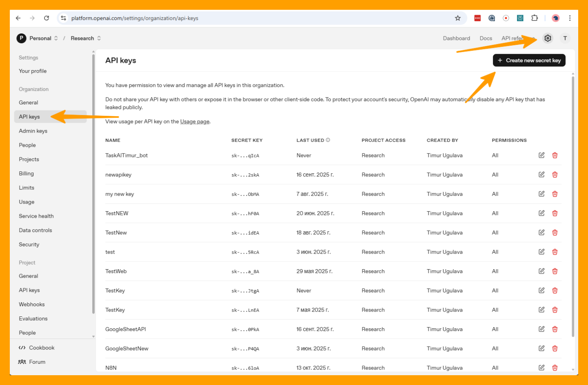Open Dashboard in top navigation
Screen dimensions: 588x385
(456, 38)
